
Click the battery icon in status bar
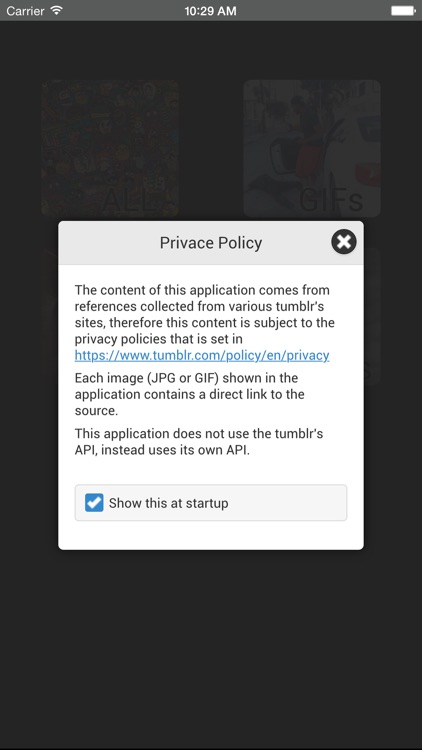(x=403, y=11)
